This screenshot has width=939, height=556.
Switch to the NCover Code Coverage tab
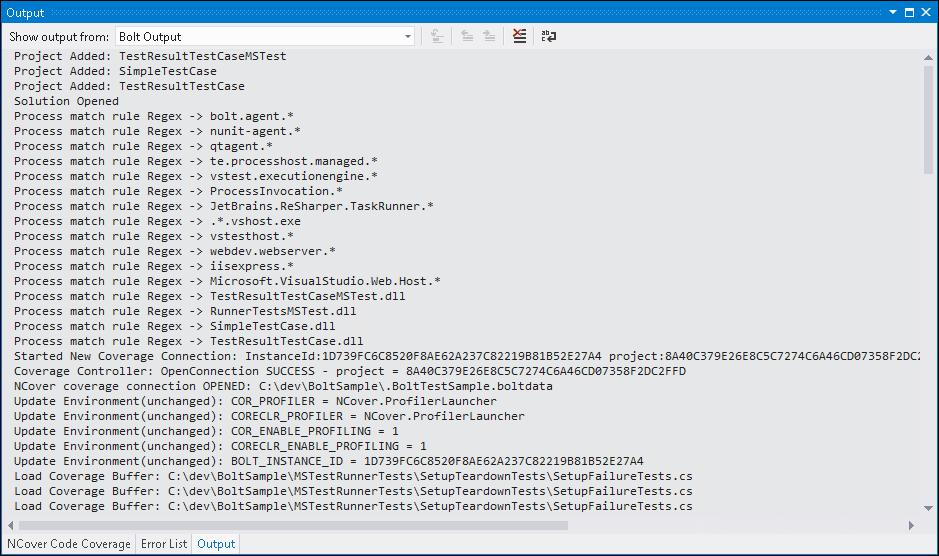coord(69,544)
